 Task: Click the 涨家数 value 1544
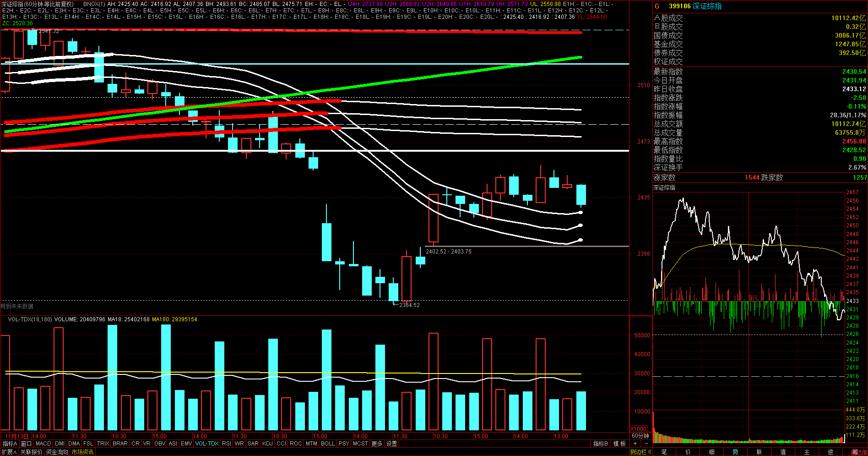click(752, 177)
